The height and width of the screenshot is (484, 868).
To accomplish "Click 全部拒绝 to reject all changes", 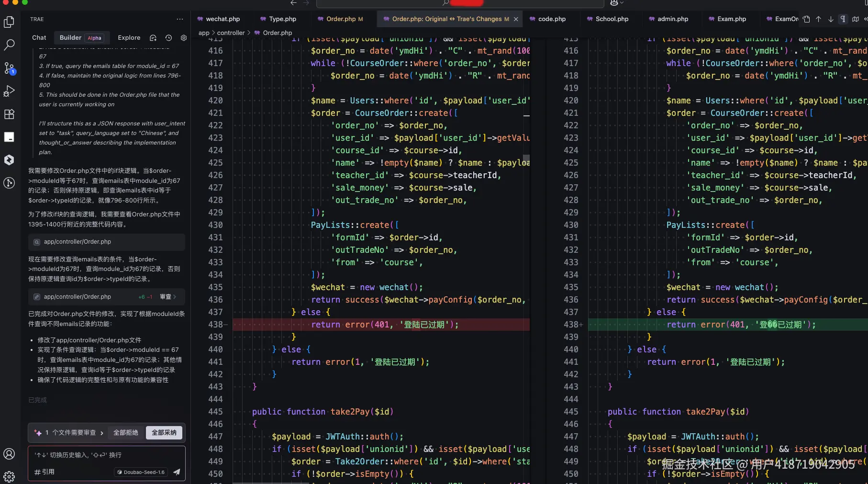I will (126, 433).
